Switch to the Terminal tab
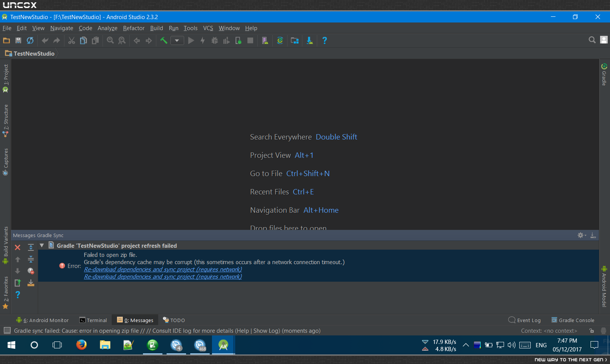Image resolution: width=610 pixels, height=364 pixels. pos(93,320)
